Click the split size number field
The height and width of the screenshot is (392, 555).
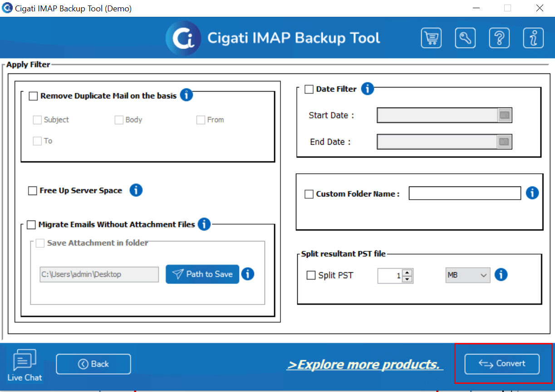coord(391,275)
